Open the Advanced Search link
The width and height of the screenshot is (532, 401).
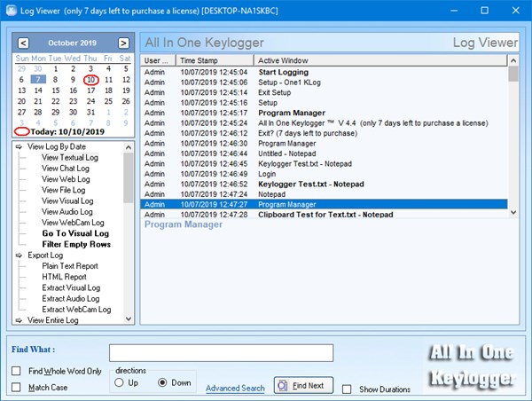click(x=235, y=388)
